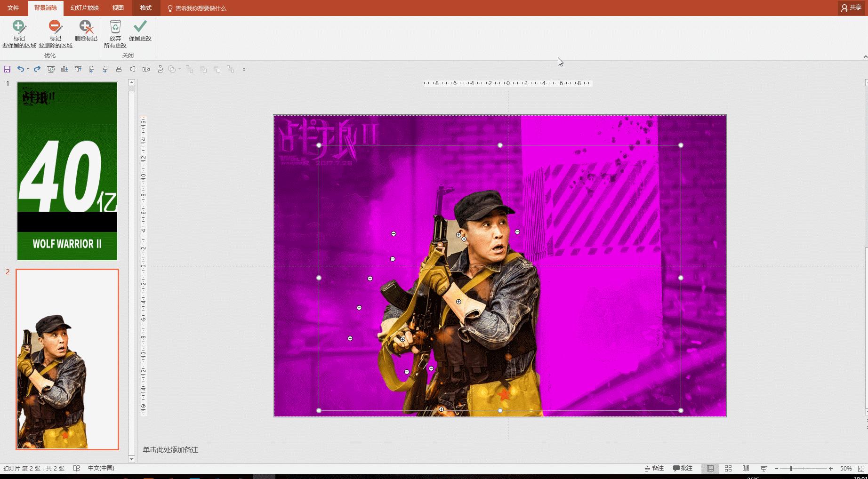This screenshot has width=868, height=479.
Task: Switch to Slide Sorter view
Action: pyautogui.click(x=728, y=468)
